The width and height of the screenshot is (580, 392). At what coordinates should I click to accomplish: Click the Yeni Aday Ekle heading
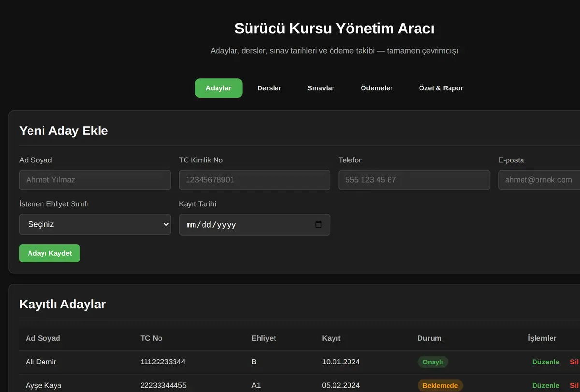(x=64, y=131)
